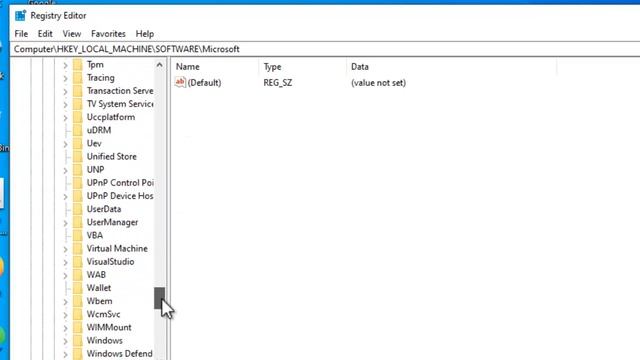Select the Unified Store key label

111,156
